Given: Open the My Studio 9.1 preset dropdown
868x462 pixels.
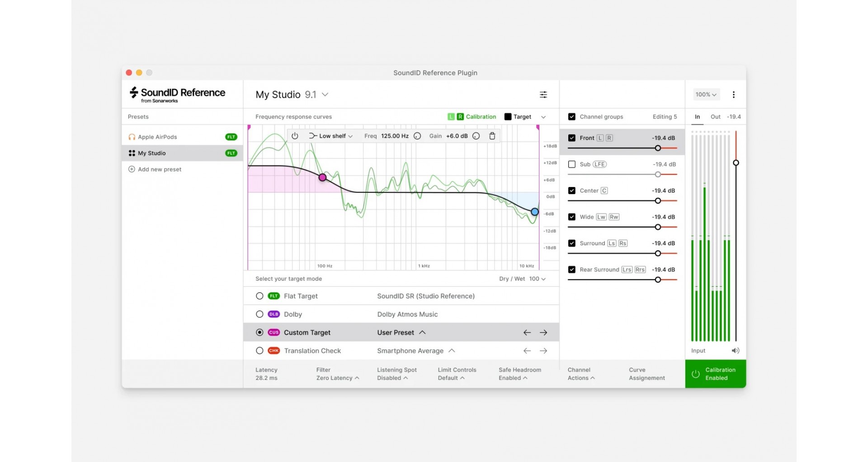Looking at the screenshot, I should (x=292, y=94).
